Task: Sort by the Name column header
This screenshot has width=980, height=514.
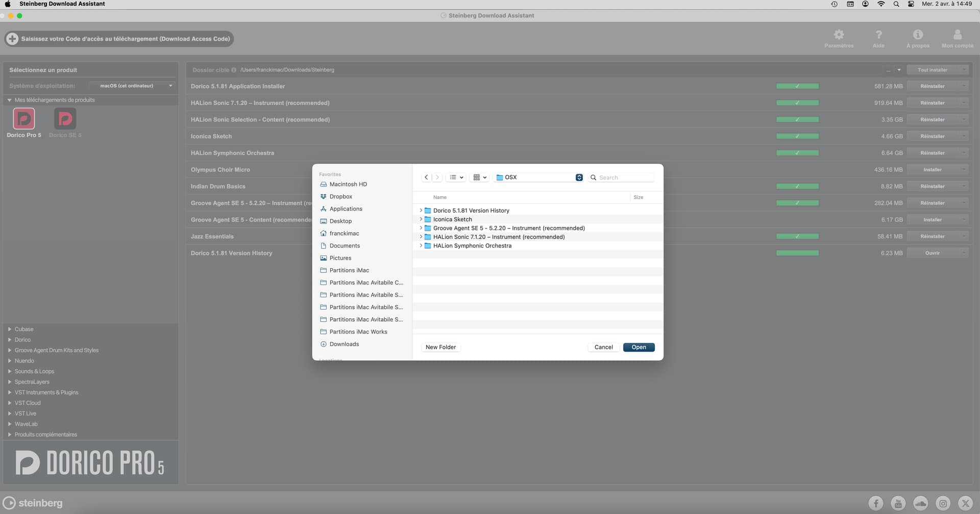Action: [x=440, y=197]
